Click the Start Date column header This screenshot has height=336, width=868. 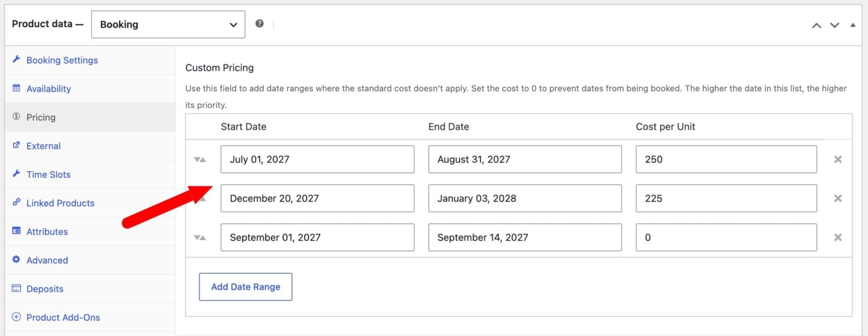pyautogui.click(x=243, y=127)
